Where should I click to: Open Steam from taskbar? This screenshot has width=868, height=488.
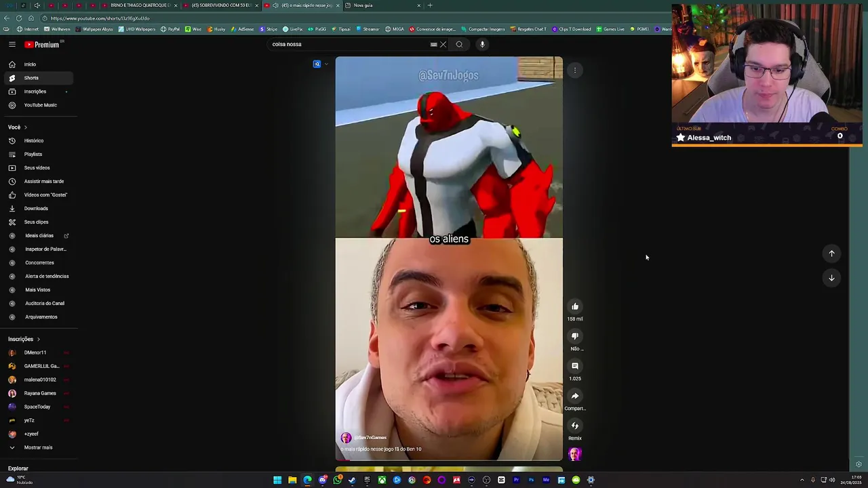coord(352,480)
